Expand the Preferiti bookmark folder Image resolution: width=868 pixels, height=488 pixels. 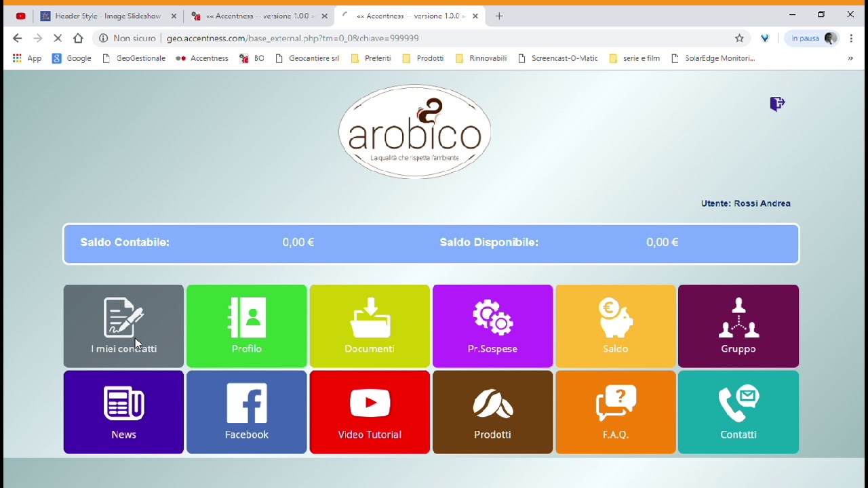pos(371,58)
